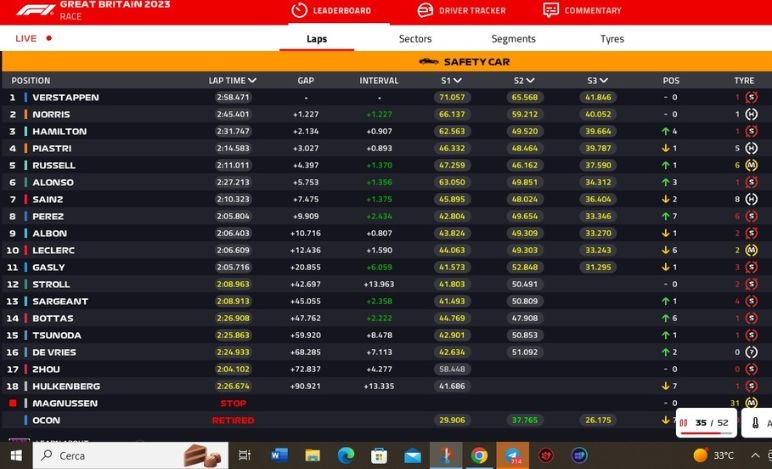Click the Commentary speech bubble icon

tap(551, 10)
